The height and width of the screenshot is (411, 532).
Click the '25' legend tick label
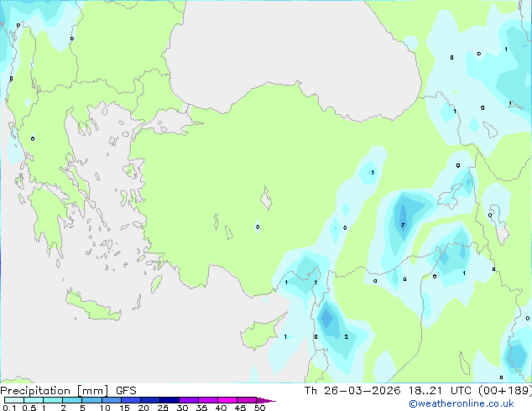163,408
